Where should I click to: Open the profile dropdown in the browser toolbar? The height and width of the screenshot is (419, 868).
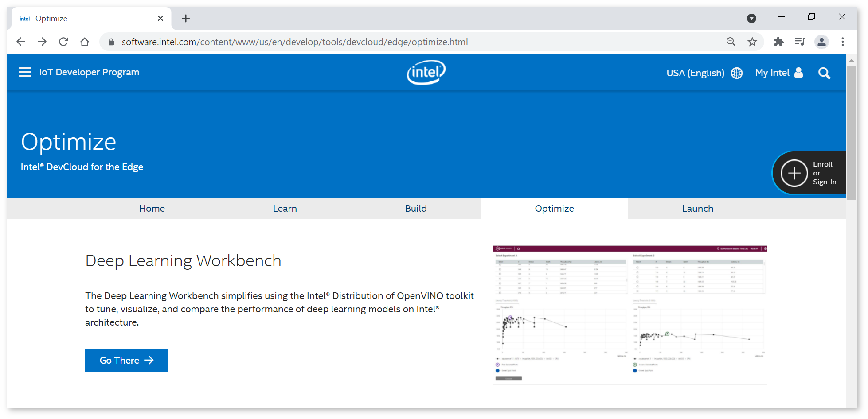(x=821, y=42)
